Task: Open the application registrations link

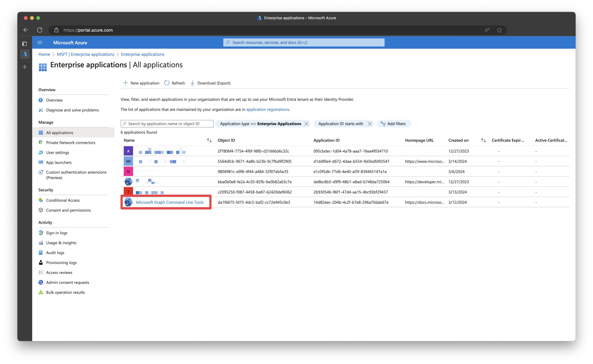Action: pos(268,109)
